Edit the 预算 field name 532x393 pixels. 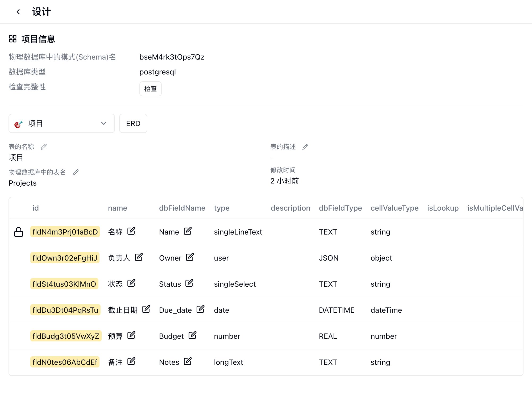131,335
